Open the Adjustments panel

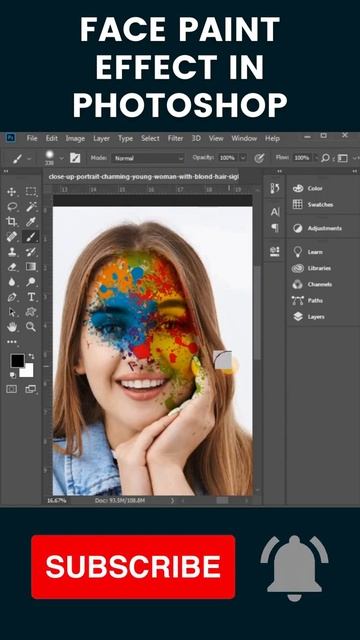(317, 228)
